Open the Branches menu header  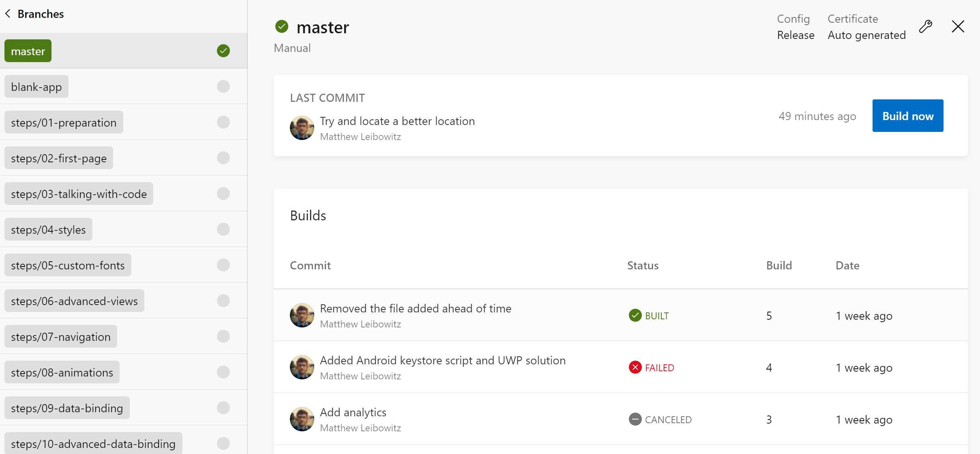41,13
